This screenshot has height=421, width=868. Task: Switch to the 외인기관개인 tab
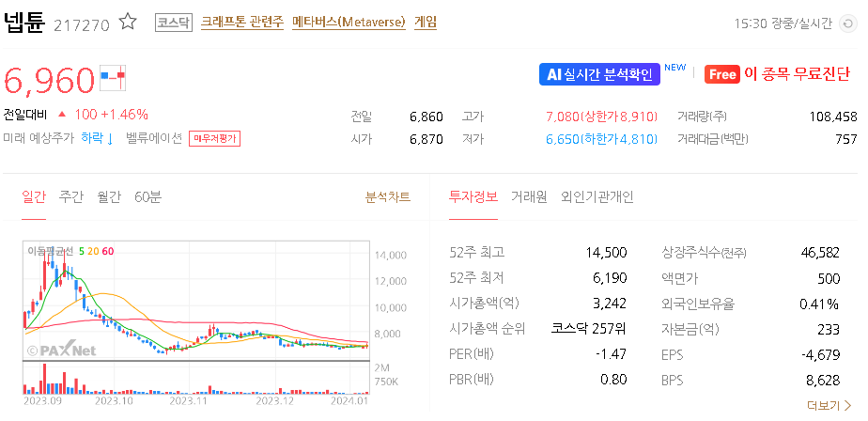tap(597, 196)
